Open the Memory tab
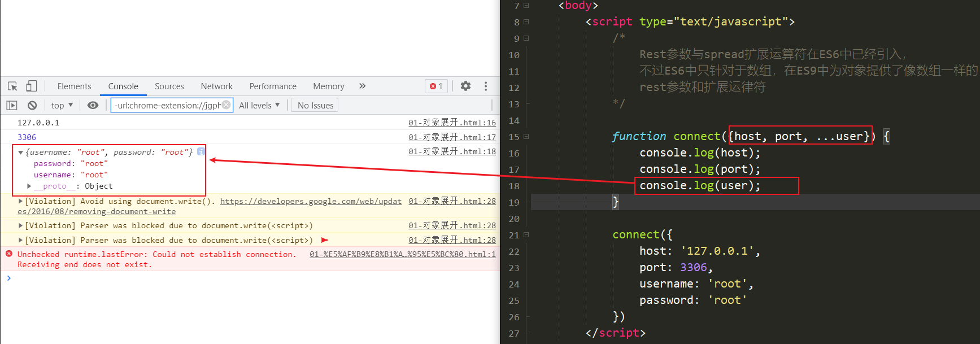980x344 pixels. point(329,86)
